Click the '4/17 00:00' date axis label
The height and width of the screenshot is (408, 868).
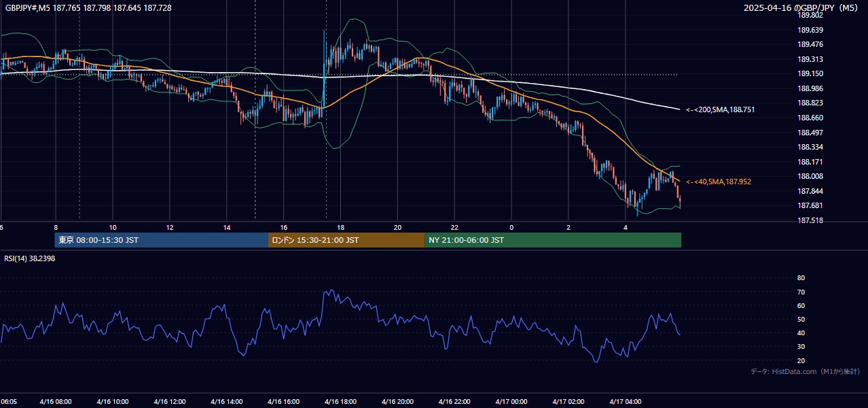tap(511, 401)
